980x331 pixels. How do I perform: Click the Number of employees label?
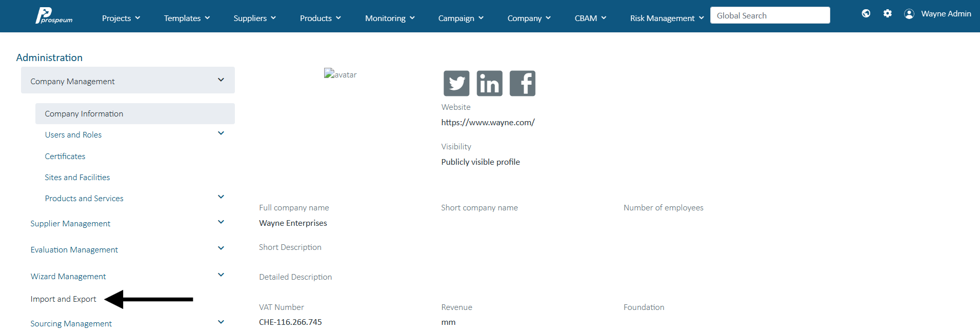663,208
